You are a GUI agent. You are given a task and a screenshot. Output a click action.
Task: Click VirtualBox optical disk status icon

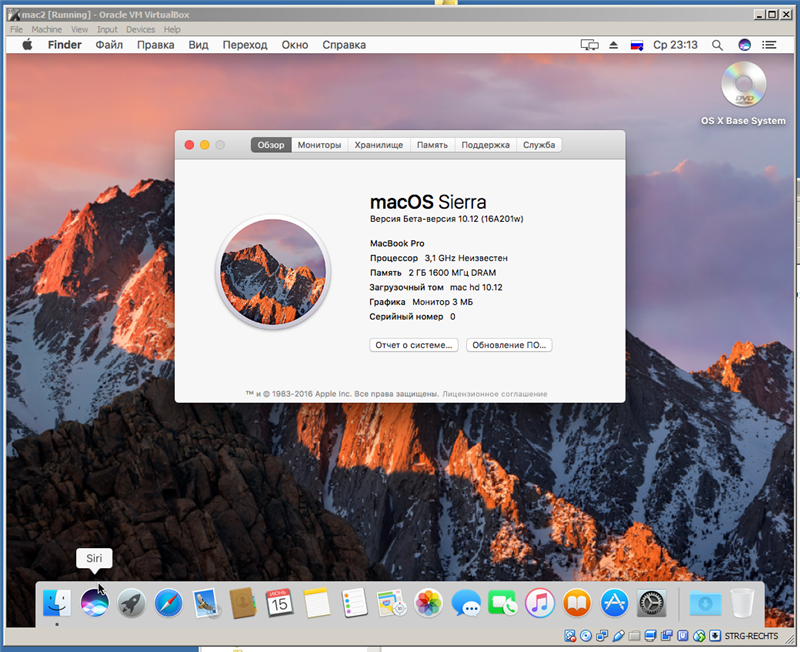(586, 636)
